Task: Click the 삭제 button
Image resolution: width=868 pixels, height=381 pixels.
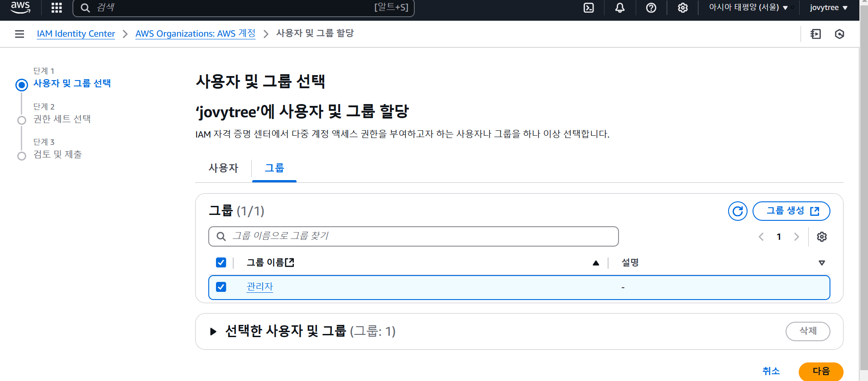Action: pyautogui.click(x=808, y=331)
